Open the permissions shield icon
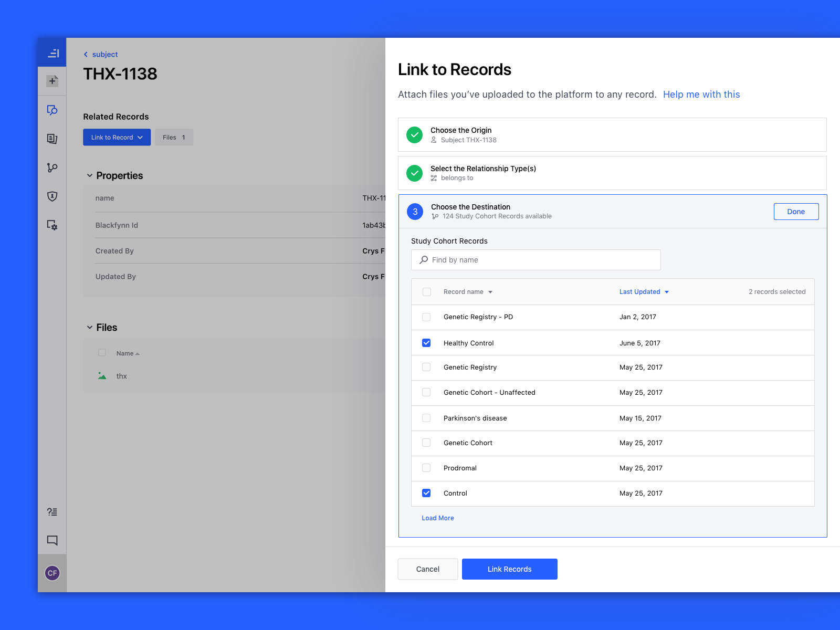The height and width of the screenshot is (630, 840). click(51, 196)
